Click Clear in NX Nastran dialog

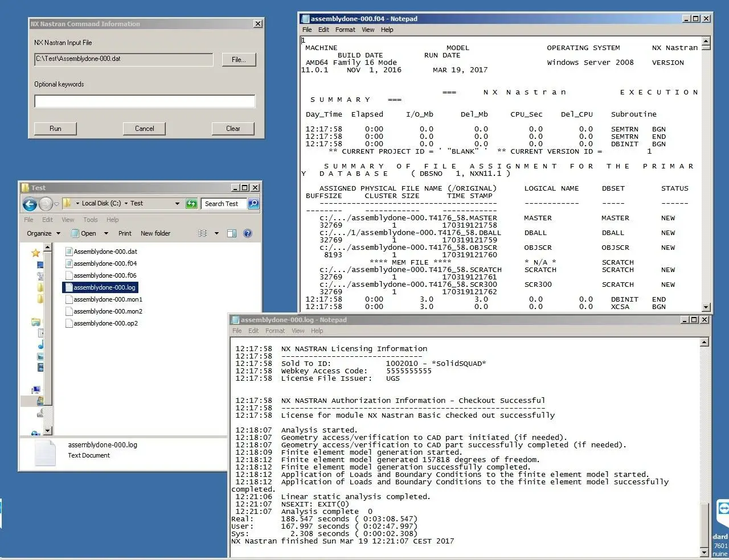tap(233, 129)
